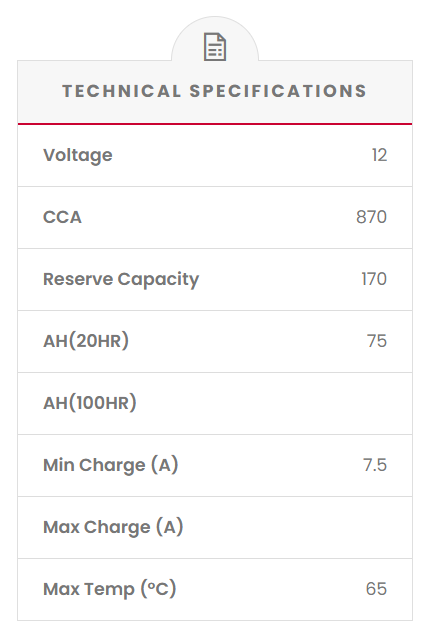Click the Max Charge (A) label

[113, 527]
